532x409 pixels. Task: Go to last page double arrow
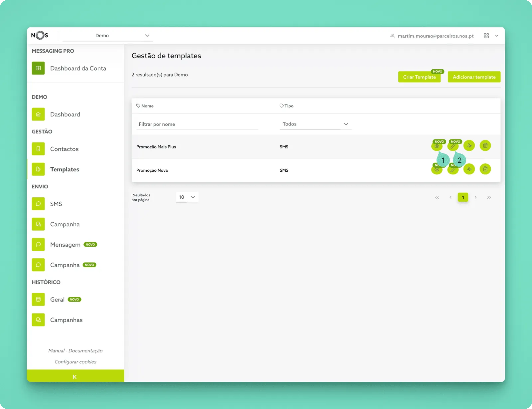coord(489,197)
